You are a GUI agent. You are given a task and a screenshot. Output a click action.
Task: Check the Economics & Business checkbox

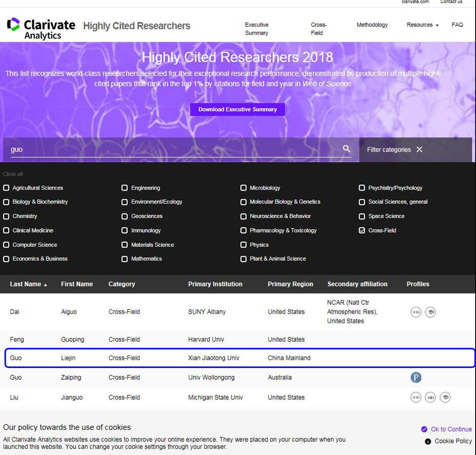point(6,259)
